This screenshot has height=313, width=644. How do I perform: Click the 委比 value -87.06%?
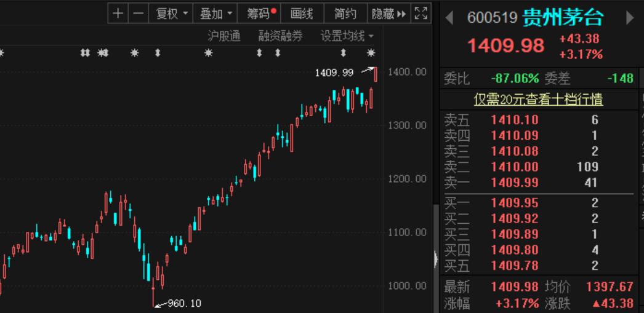click(515, 78)
